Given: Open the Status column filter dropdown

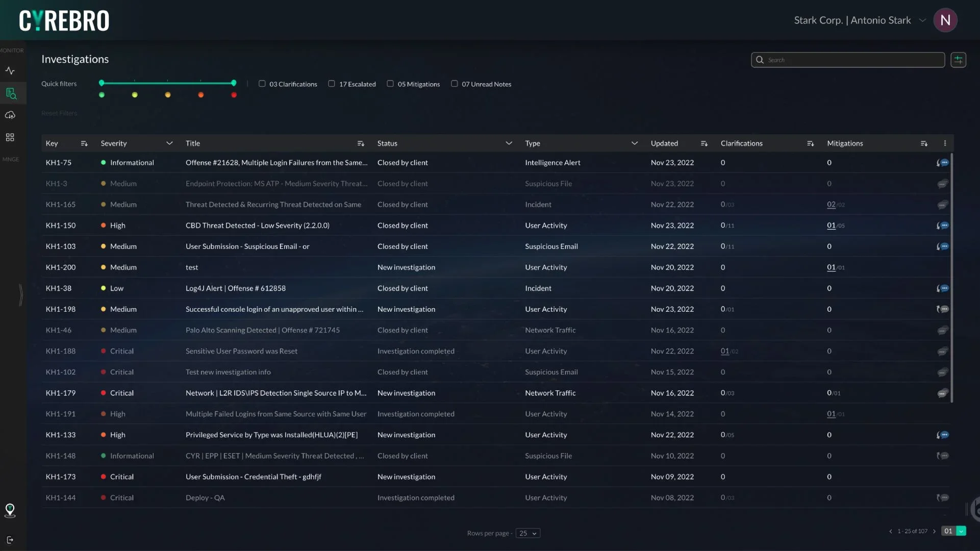Looking at the screenshot, I should pos(509,143).
